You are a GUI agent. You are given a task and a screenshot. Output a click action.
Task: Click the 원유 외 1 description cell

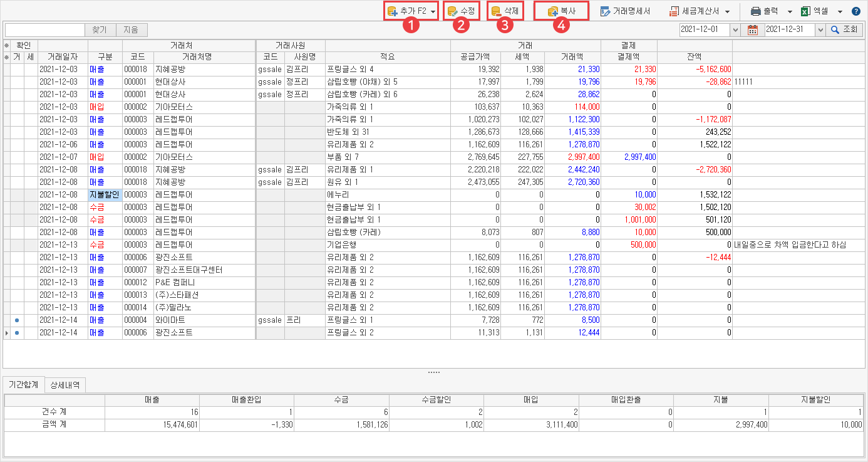388,182
